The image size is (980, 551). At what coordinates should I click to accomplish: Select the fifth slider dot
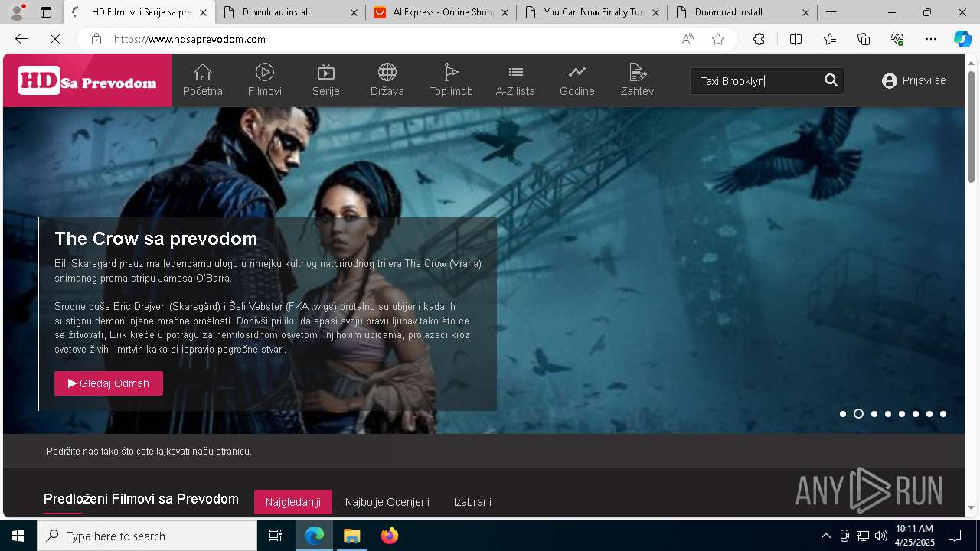pyautogui.click(x=902, y=414)
